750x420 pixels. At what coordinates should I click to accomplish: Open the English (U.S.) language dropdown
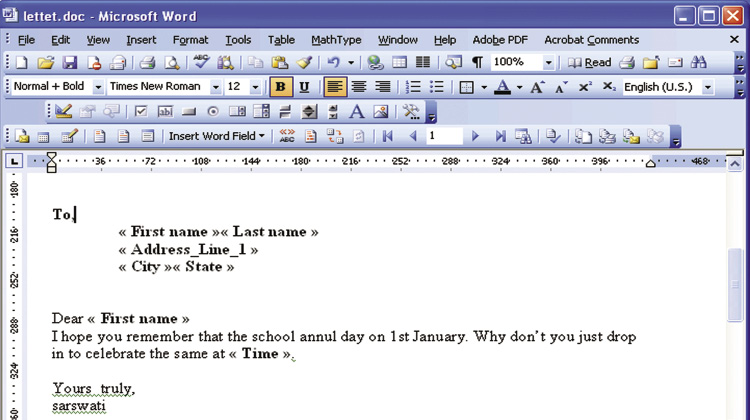[708, 87]
